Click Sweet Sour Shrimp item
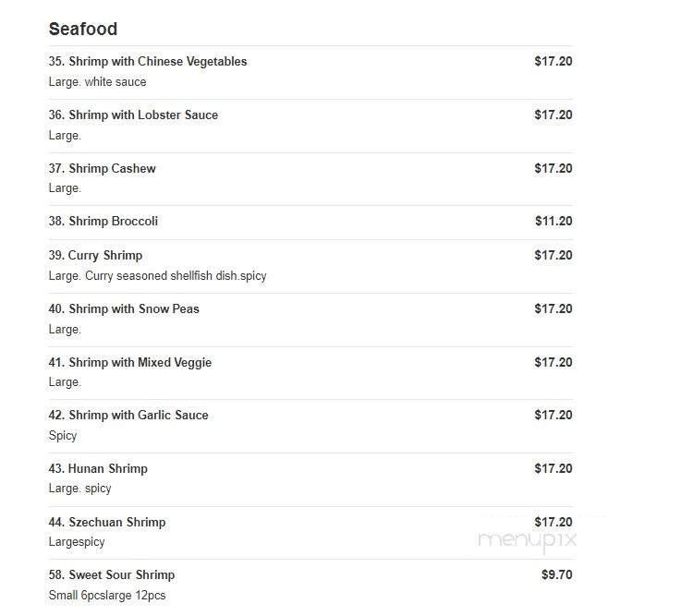The image size is (693, 616). point(112,575)
